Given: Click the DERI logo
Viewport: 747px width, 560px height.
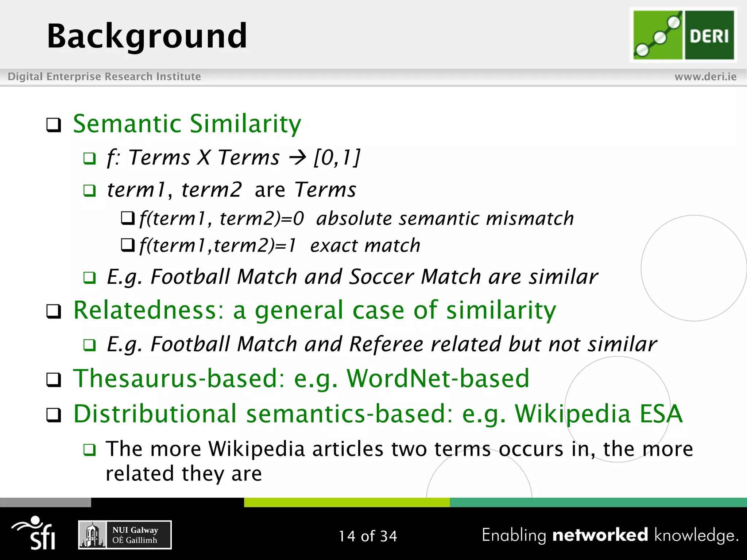Looking at the screenshot, I should pyautogui.click(x=683, y=35).
